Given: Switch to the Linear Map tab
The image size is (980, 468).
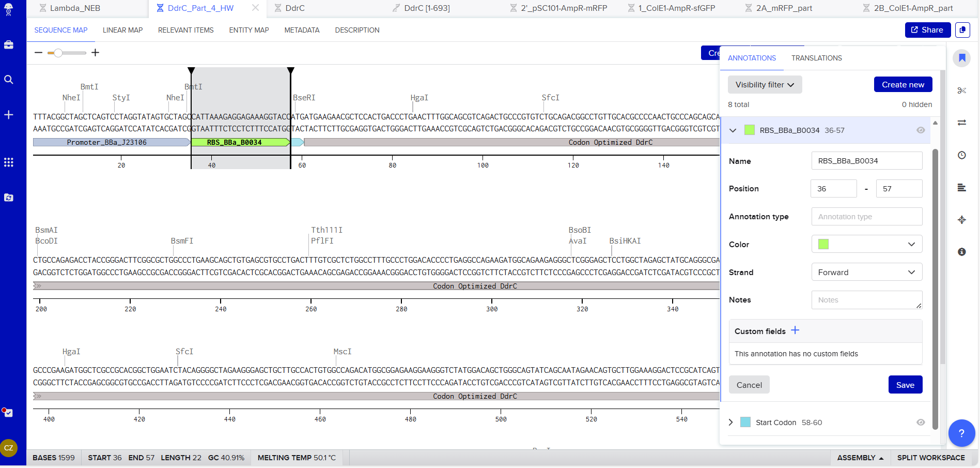Looking at the screenshot, I should 122,30.
